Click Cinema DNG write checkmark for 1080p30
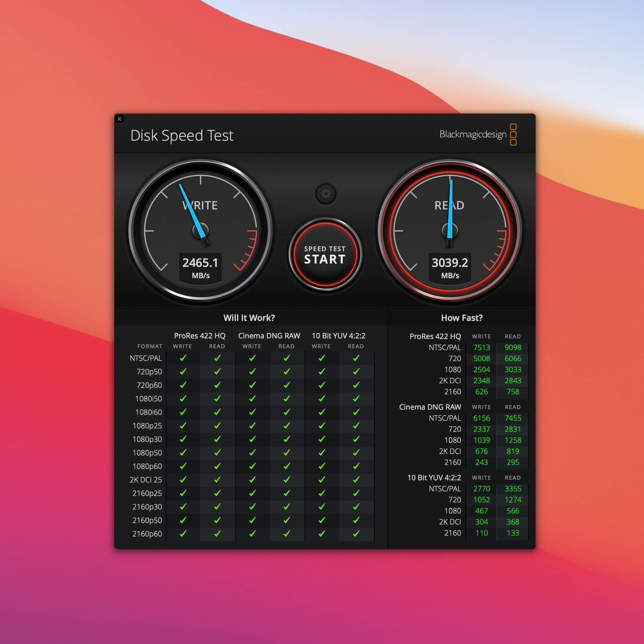This screenshot has width=644, height=644. (x=252, y=439)
